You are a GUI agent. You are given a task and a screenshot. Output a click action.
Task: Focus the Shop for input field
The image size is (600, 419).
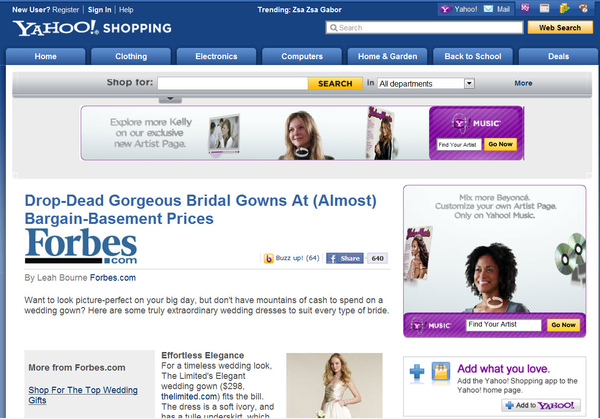(233, 83)
